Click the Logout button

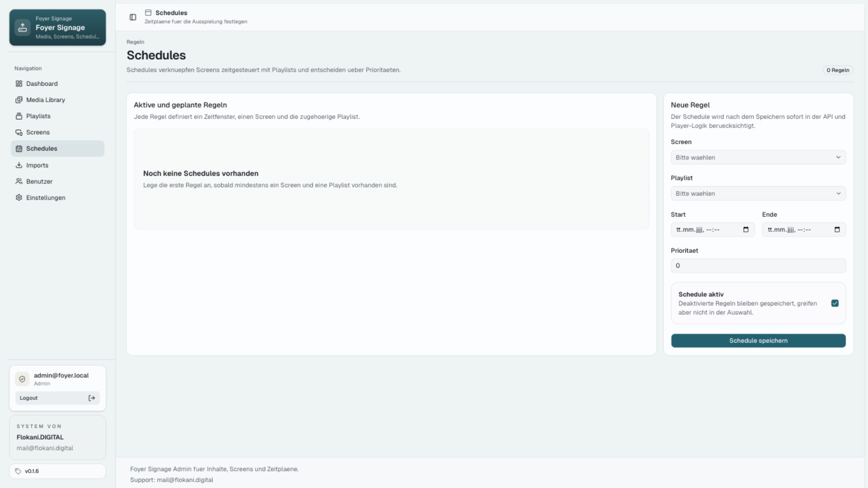point(57,398)
